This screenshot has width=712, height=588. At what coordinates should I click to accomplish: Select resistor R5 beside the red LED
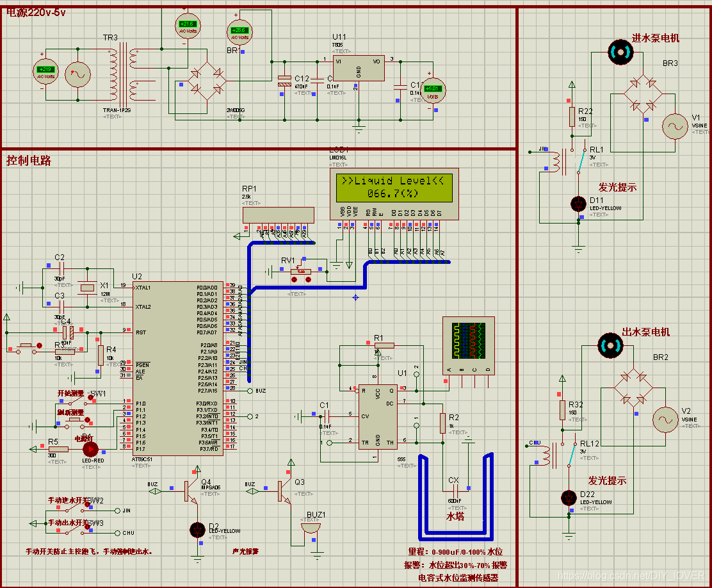click(x=58, y=450)
